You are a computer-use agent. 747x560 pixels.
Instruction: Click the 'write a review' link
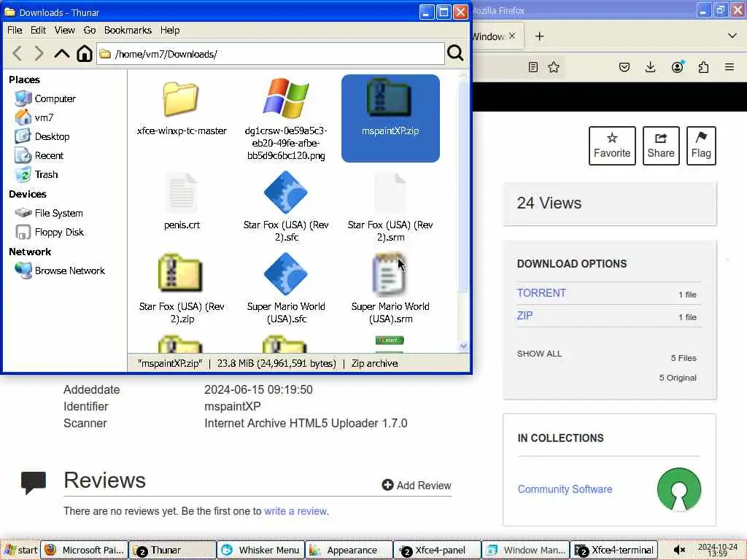pyautogui.click(x=295, y=511)
